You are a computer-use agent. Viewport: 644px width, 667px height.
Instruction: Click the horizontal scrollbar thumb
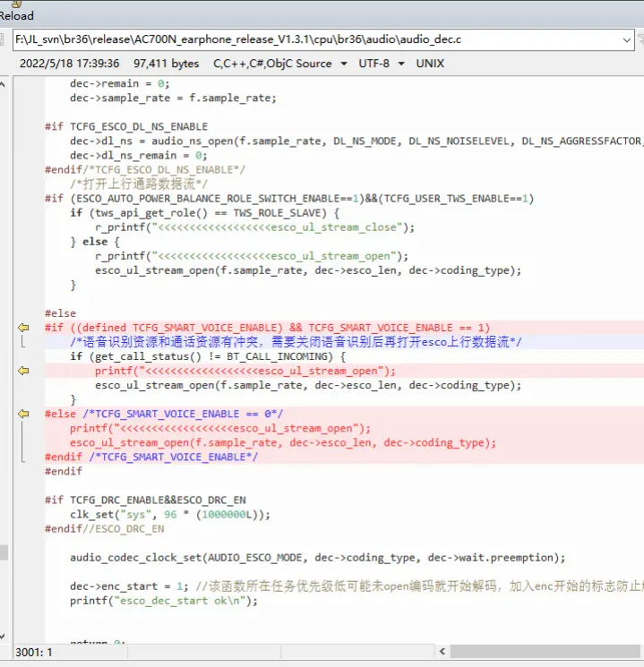click(545, 651)
